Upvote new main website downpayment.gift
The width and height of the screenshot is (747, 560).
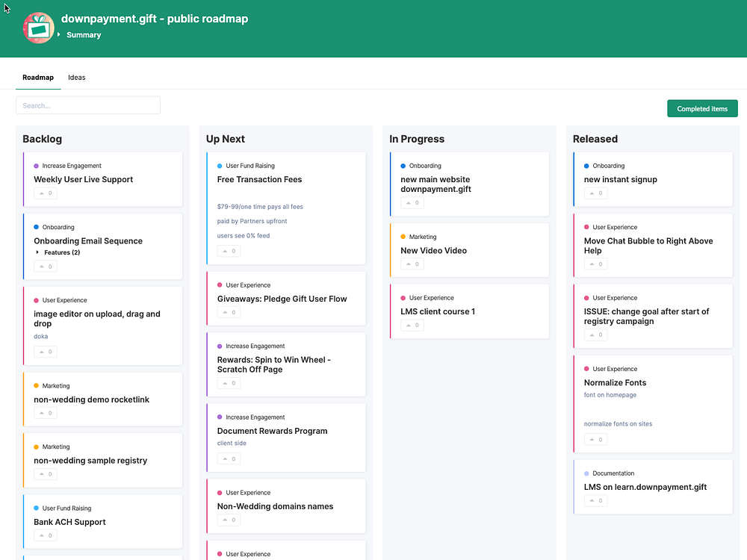(412, 203)
